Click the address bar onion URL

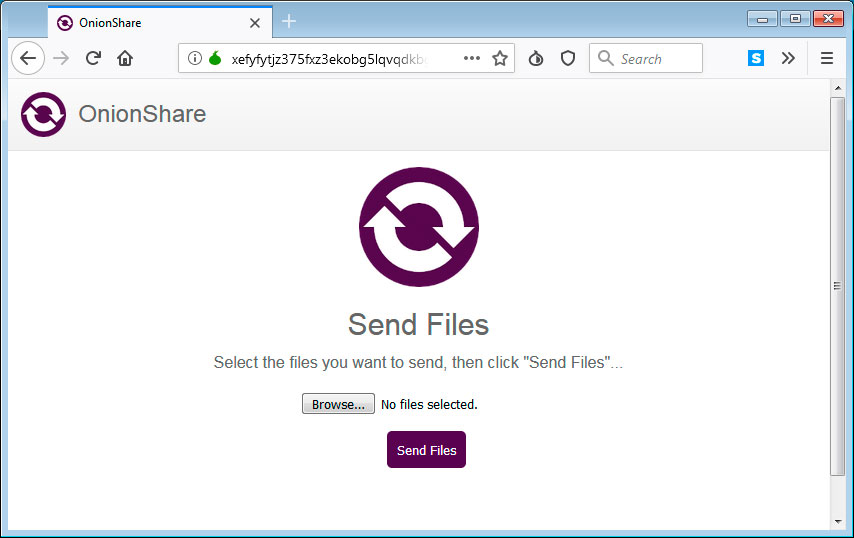click(x=328, y=59)
